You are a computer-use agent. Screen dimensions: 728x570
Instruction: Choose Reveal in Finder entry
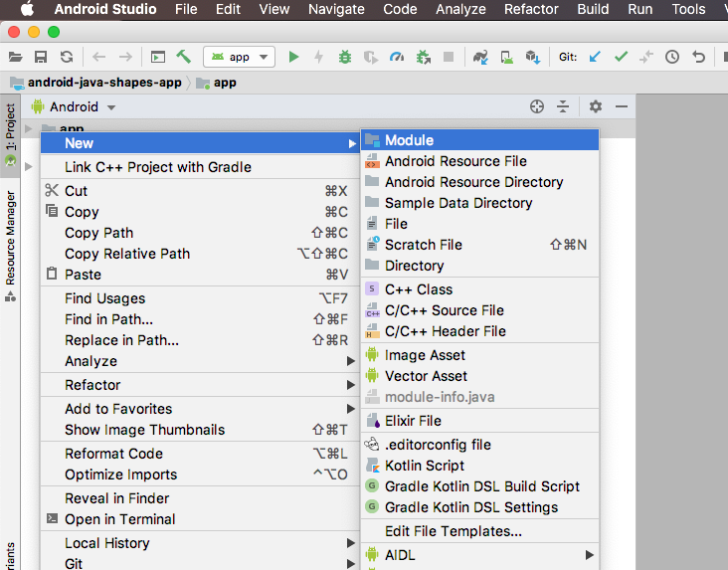click(200, 498)
